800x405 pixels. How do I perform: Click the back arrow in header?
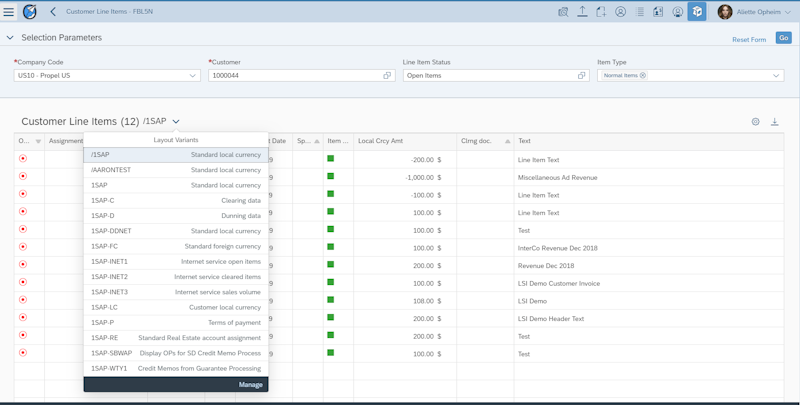click(x=53, y=12)
